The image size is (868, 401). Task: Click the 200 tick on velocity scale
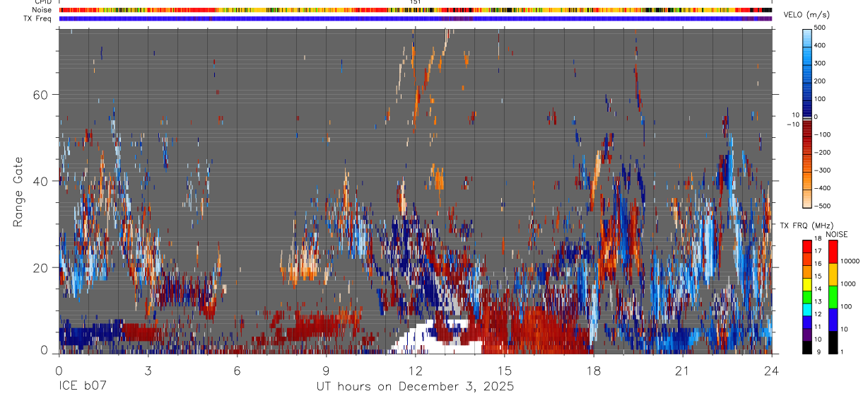820,81
